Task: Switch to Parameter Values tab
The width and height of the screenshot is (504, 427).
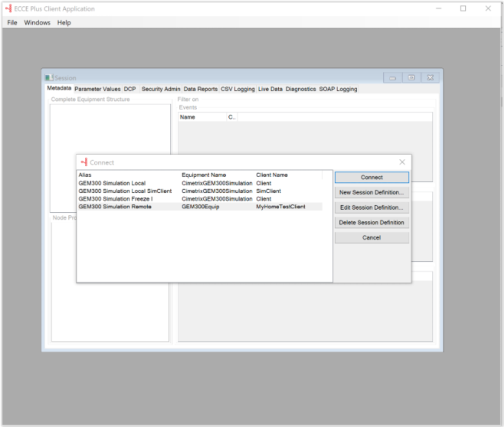Action: pyautogui.click(x=97, y=89)
